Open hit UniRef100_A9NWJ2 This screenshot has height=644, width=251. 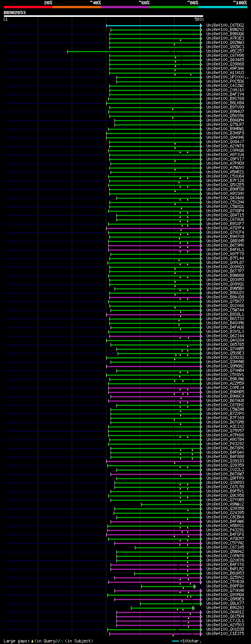[225, 504]
